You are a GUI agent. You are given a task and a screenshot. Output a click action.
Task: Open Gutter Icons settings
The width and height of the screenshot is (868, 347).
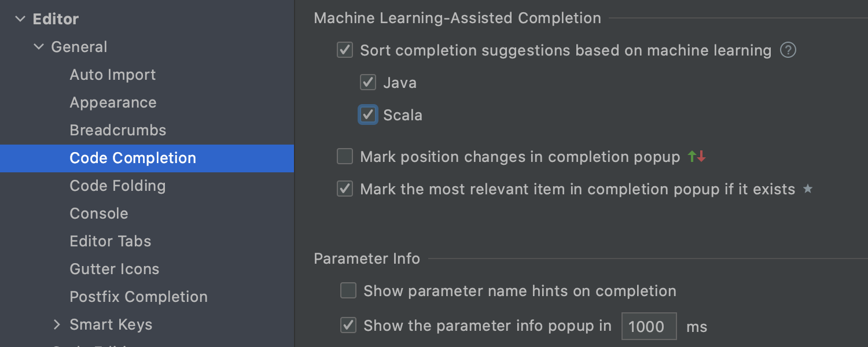[x=115, y=269]
